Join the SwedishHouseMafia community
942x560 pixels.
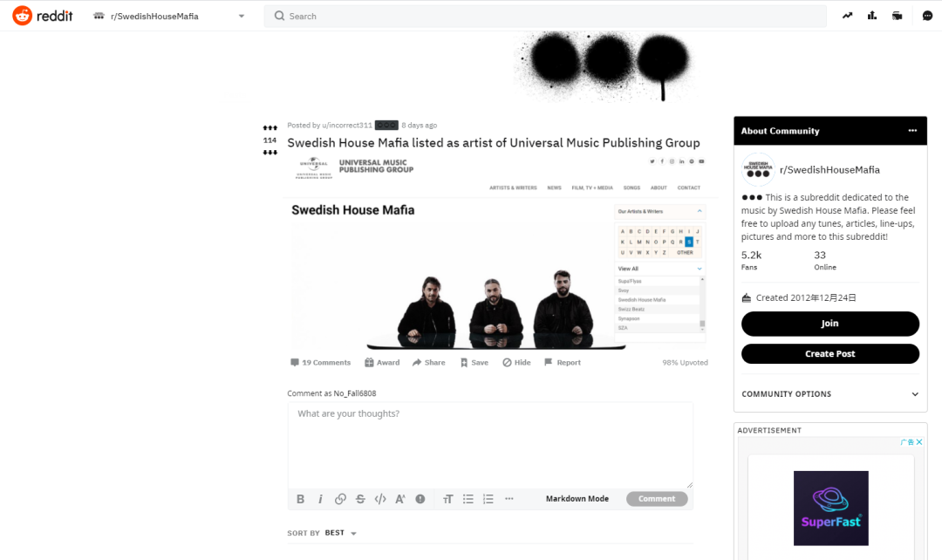coord(829,324)
